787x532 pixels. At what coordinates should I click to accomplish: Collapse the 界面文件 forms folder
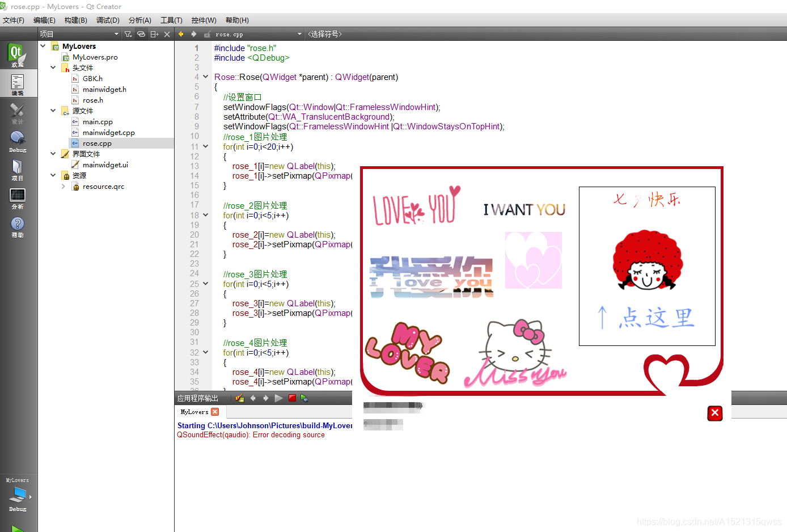(x=53, y=154)
